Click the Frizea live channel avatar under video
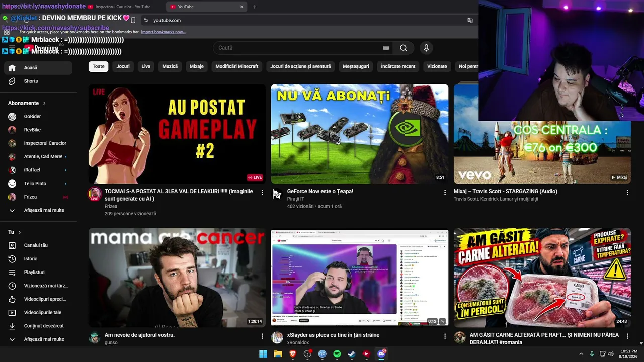This screenshot has height=362, width=644. tap(95, 194)
